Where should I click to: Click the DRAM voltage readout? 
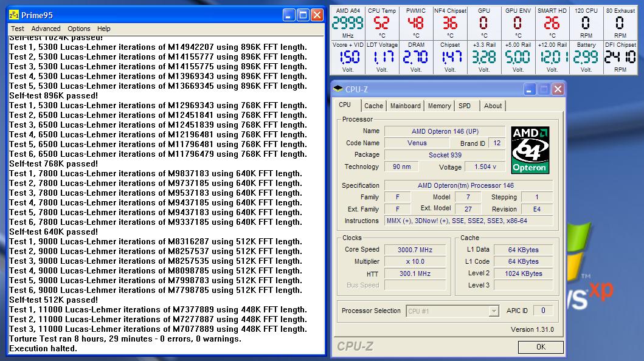[415, 57]
